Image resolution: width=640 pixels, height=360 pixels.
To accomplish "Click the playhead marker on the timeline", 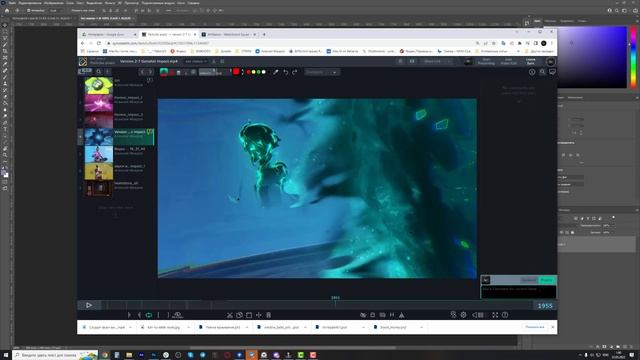I will tap(335, 302).
